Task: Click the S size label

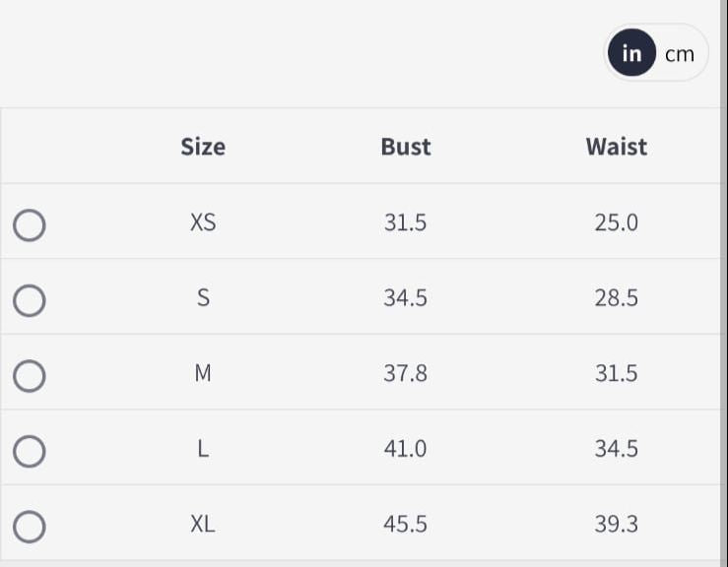Action: [203, 298]
